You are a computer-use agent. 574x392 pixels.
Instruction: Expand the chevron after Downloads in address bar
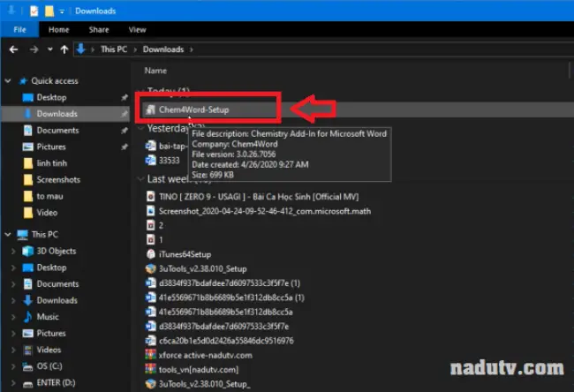(x=191, y=49)
